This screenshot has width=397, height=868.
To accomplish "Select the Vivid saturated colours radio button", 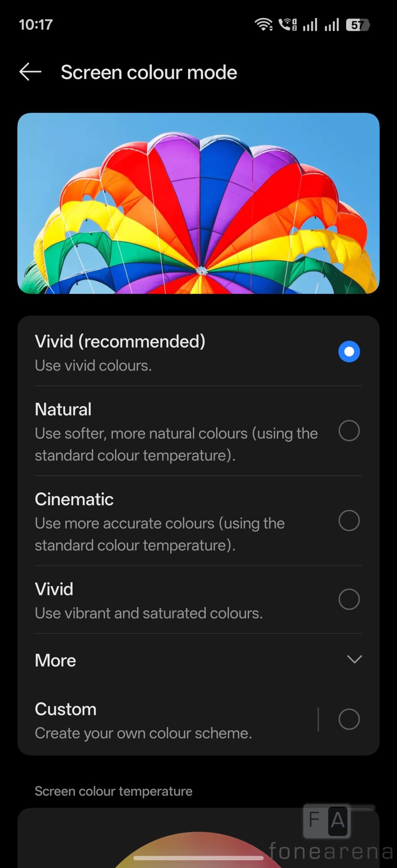I will 349,599.
